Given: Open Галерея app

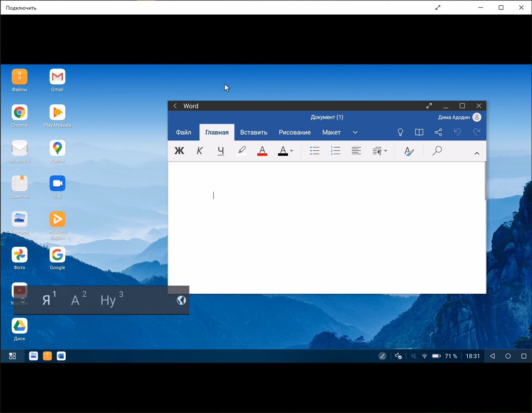Looking at the screenshot, I should (20, 223).
